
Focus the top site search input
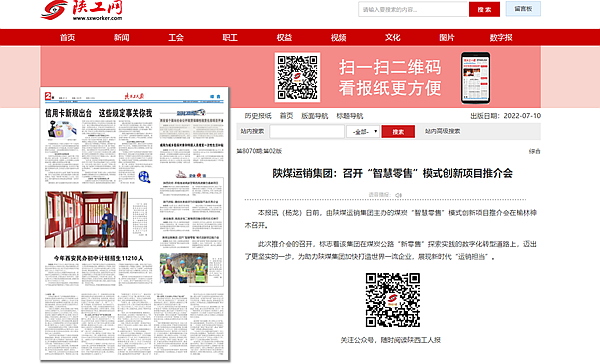click(x=413, y=9)
